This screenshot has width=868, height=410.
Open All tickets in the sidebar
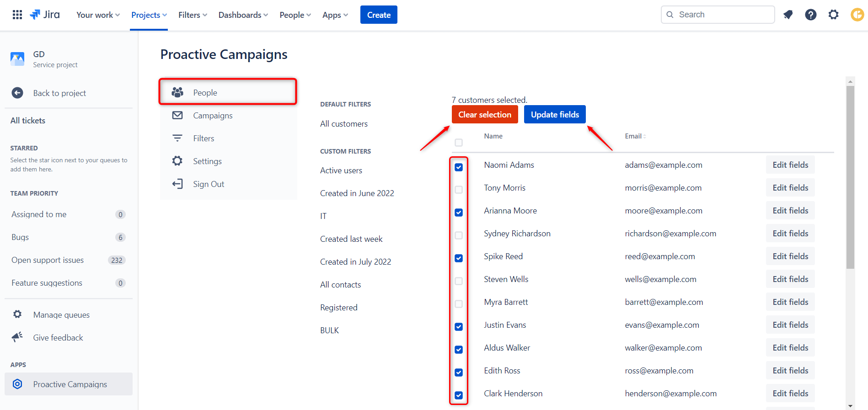pos(28,120)
